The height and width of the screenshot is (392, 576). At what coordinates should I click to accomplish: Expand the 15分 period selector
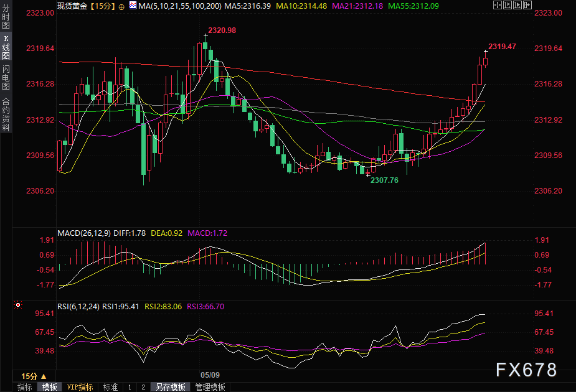coord(34,376)
